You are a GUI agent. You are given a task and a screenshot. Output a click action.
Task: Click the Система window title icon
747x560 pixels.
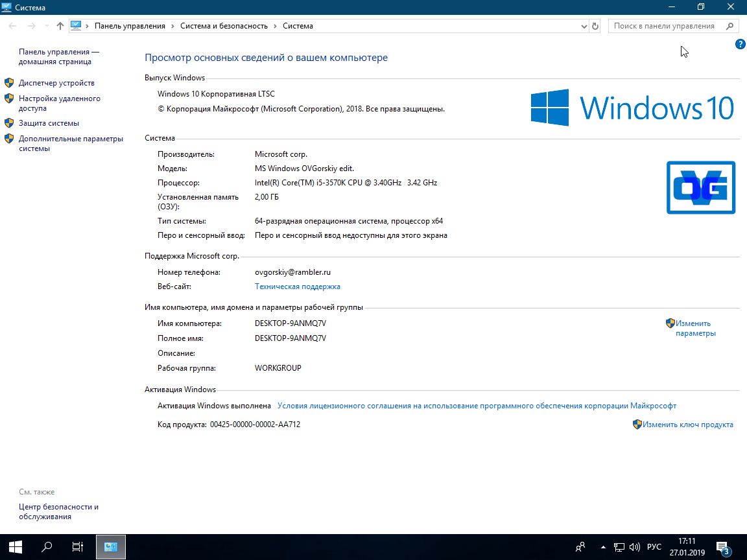pos(6,7)
